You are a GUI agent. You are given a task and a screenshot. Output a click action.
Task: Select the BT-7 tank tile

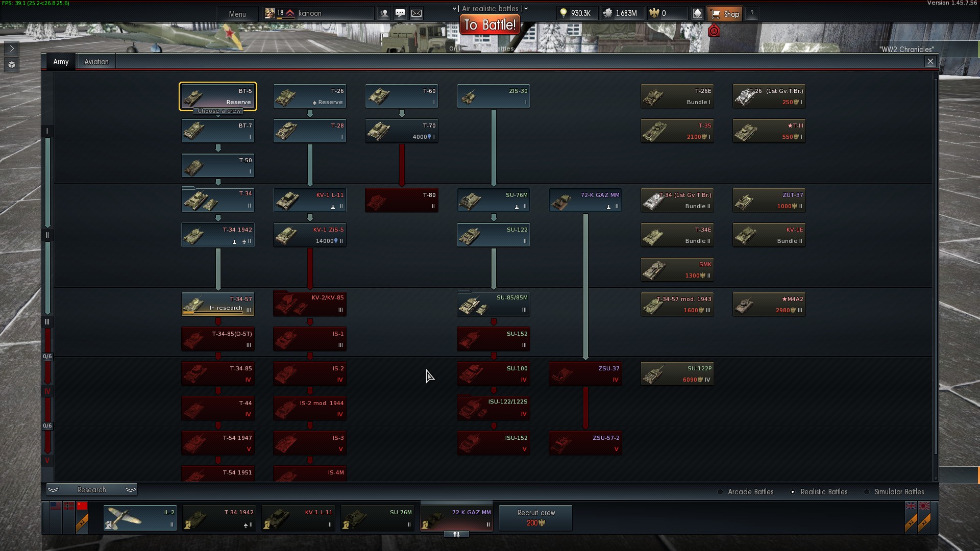(x=218, y=131)
